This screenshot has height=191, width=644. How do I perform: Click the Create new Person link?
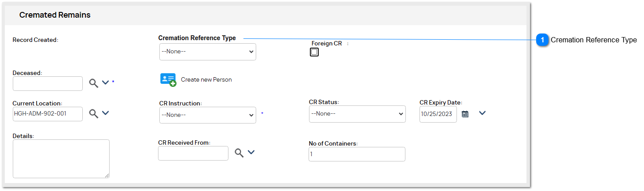pyautogui.click(x=206, y=80)
